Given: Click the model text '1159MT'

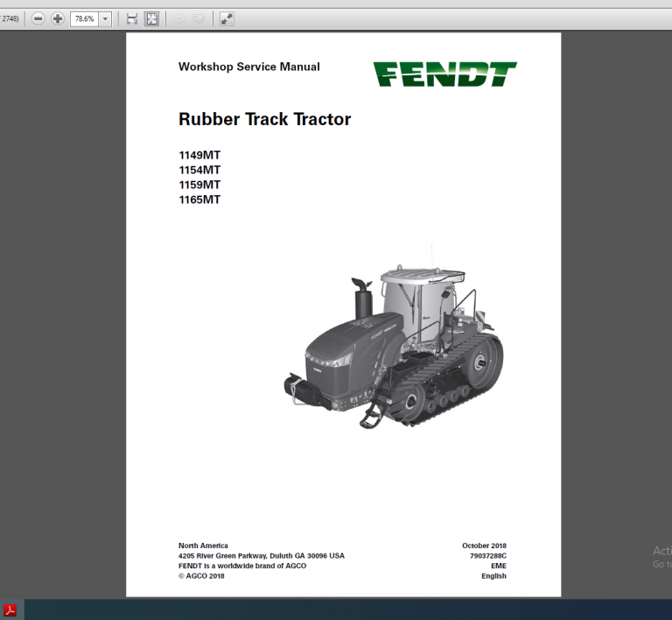Looking at the screenshot, I should coord(199,185).
